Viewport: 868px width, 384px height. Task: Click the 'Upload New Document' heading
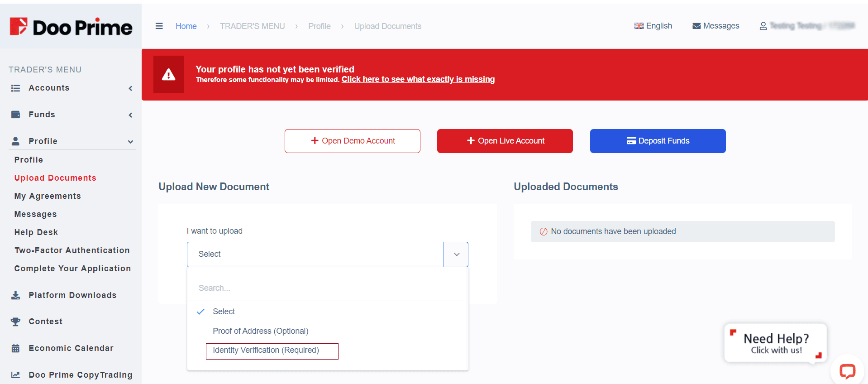coord(214,187)
